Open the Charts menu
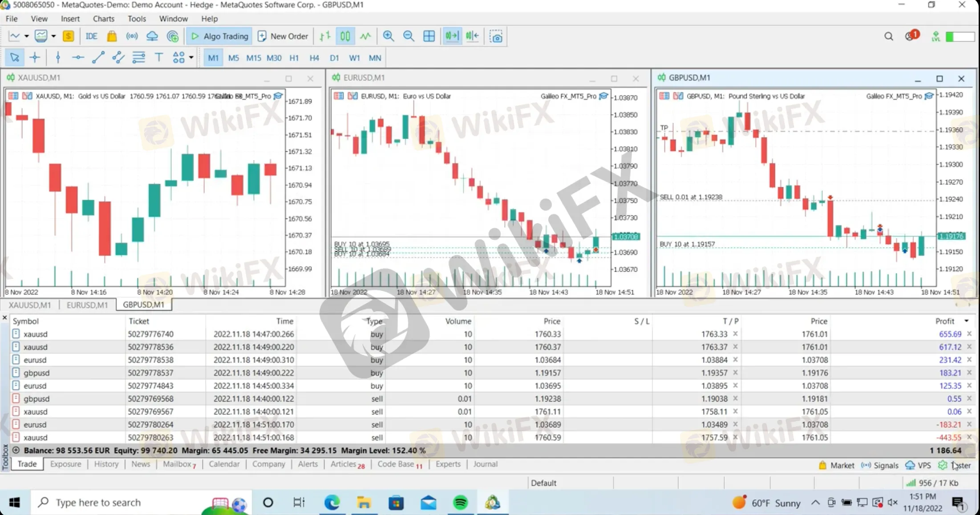The height and width of the screenshot is (515, 980). coord(103,18)
